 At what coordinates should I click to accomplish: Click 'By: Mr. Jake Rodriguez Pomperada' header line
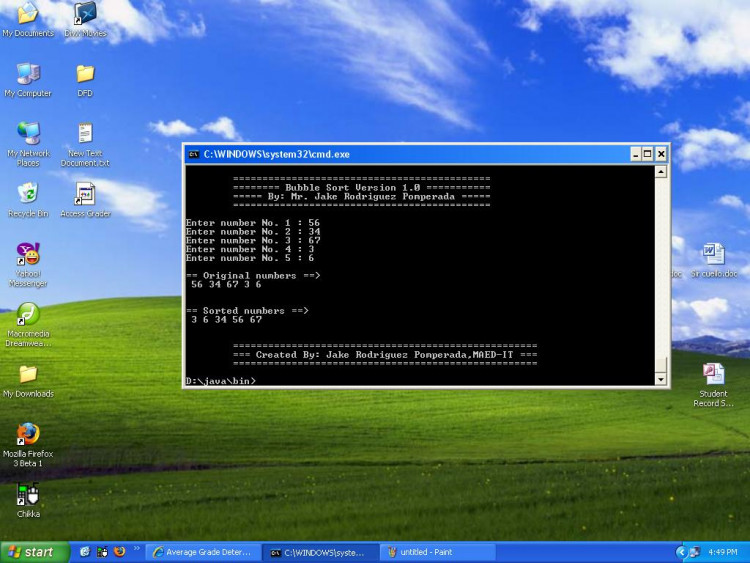click(362, 197)
